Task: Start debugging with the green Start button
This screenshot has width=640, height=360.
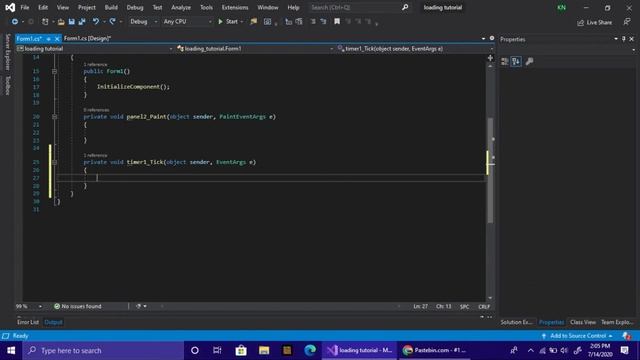Action: pyautogui.click(x=228, y=22)
